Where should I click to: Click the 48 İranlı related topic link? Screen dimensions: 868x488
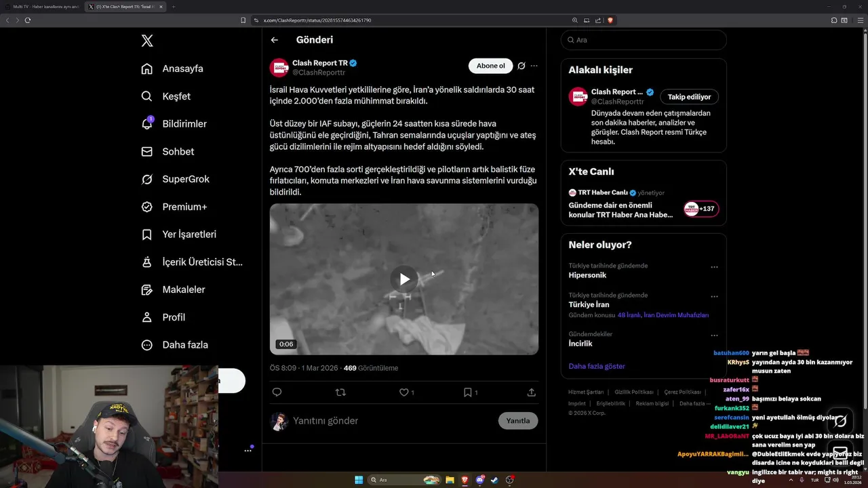click(x=629, y=315)
